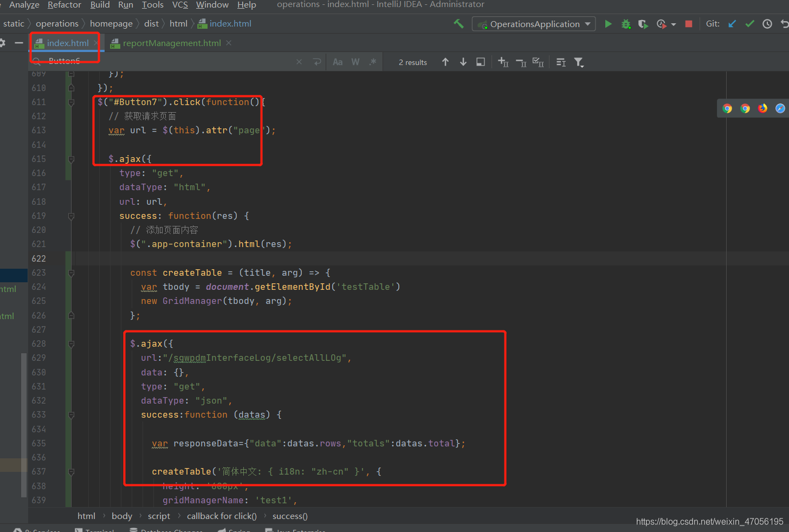Viewport: 789px width, 532px height.
Task: Click 'success()' in code breadcrumb
Action: coord(290,516)
